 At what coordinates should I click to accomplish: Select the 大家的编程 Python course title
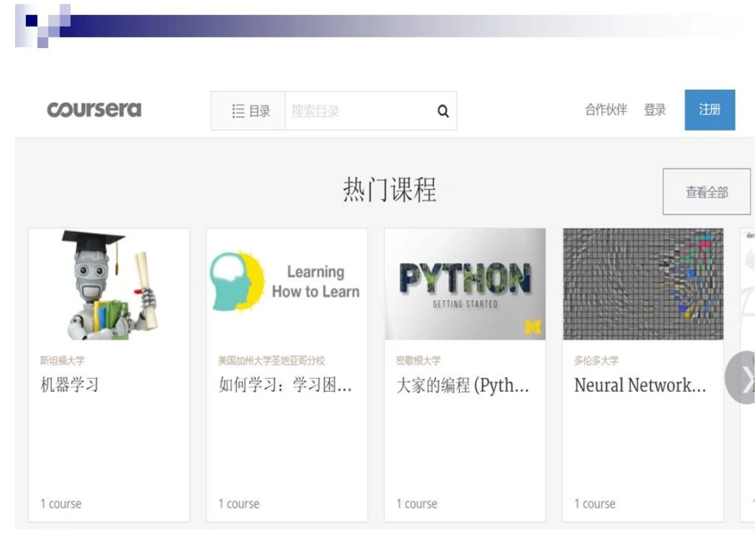(463, 385)
